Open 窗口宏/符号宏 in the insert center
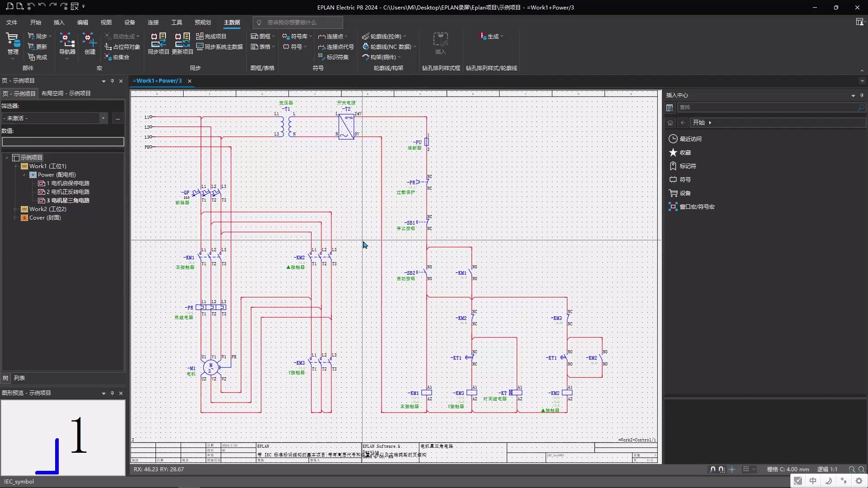This screenshot has height=488, width=868. click(x=697, y=207)
